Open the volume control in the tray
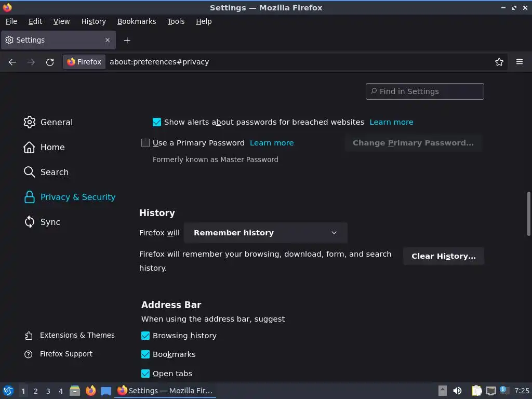 [x=457, y=391]
